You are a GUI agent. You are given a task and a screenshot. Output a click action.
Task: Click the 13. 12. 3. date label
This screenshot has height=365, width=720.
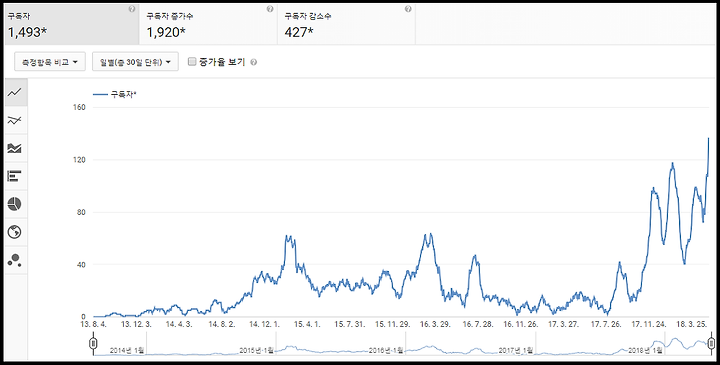pyautogui.click(x=136, y=324)
